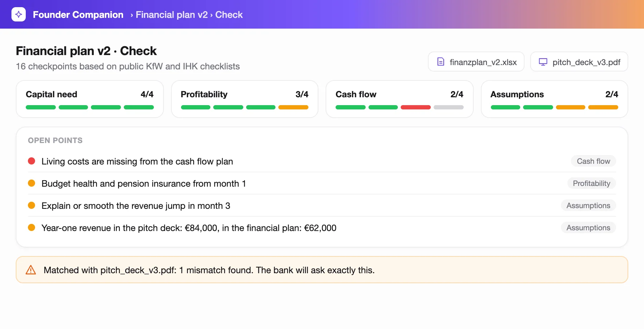Click Assumptions tag on Year-one revenue row
Viewport: 644px width, 329px height.
pos(589,228)
